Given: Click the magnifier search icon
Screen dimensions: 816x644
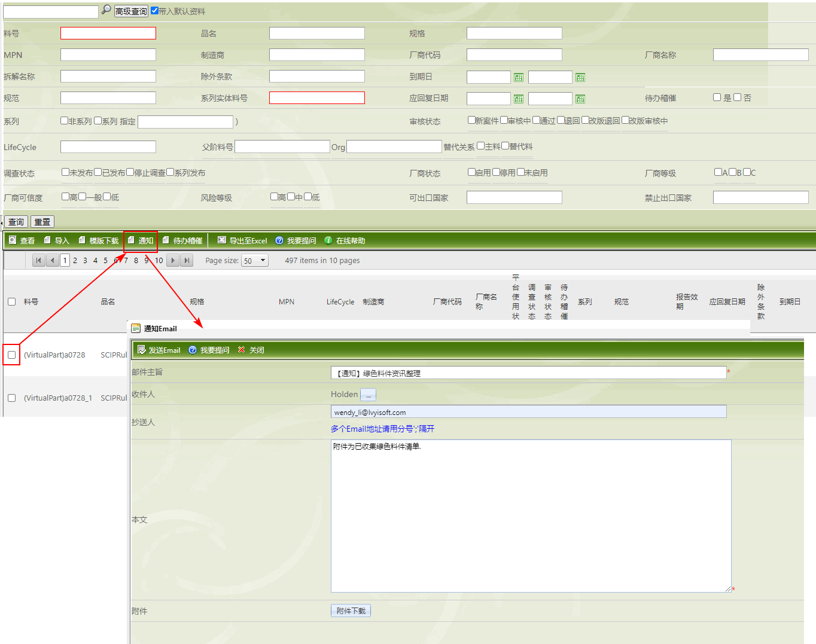Looking at the screenshot, I should (x=106, y=10).
